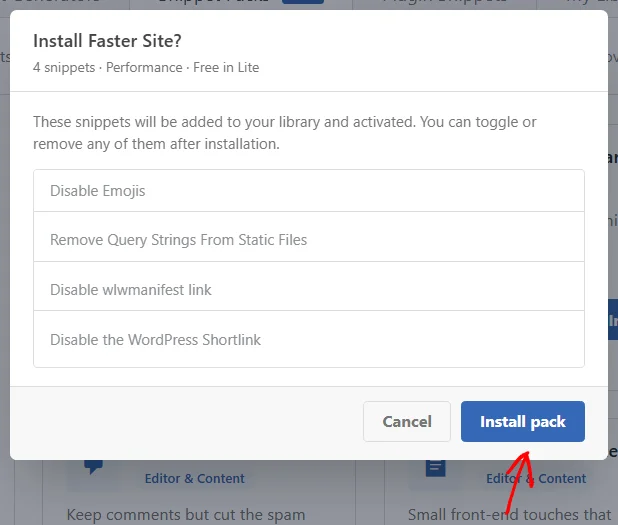Screen dimensions: 618x525
Task: Click Small front-end touches description text
Action: coord(509,515)
